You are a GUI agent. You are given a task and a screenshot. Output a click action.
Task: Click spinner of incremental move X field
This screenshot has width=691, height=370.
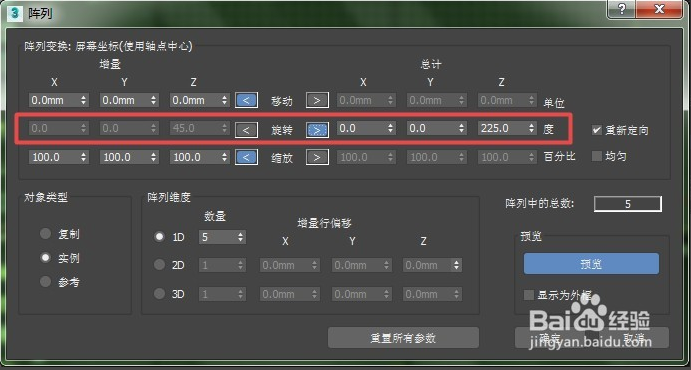click(83, 100)
